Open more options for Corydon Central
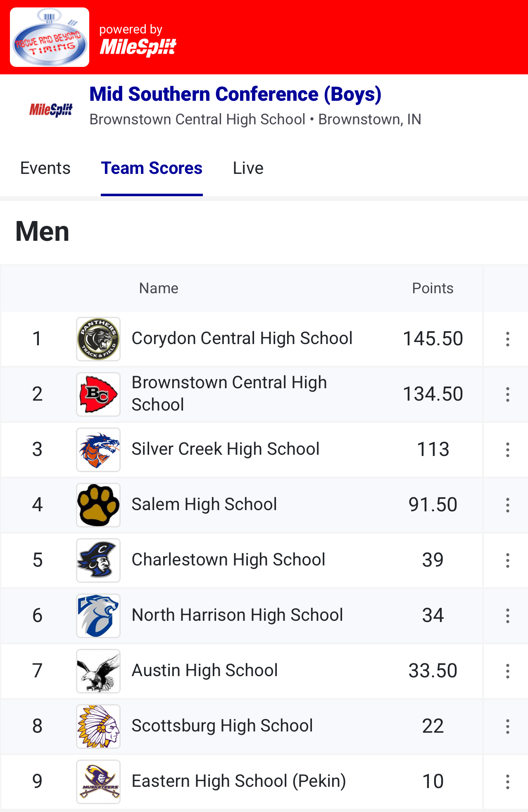This screenshot has height=812, width=528. pos(507,339)
